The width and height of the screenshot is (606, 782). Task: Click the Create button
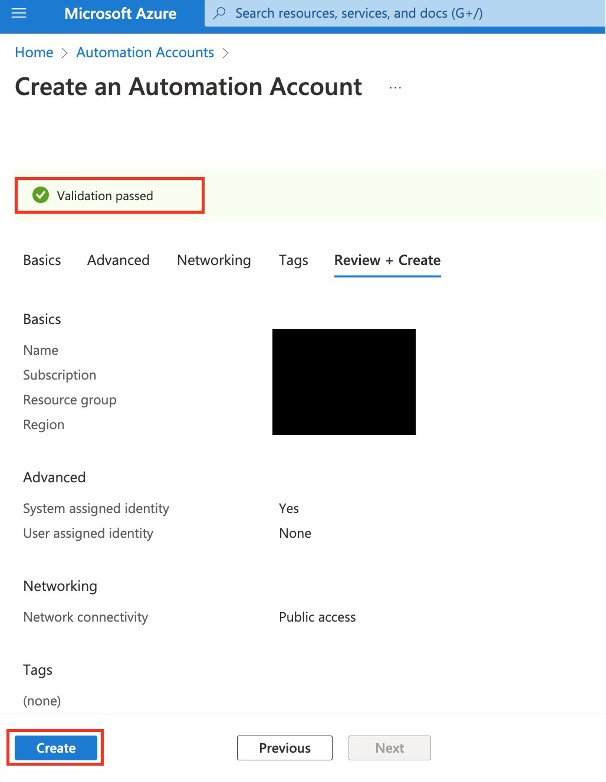[x=56, y=748]
